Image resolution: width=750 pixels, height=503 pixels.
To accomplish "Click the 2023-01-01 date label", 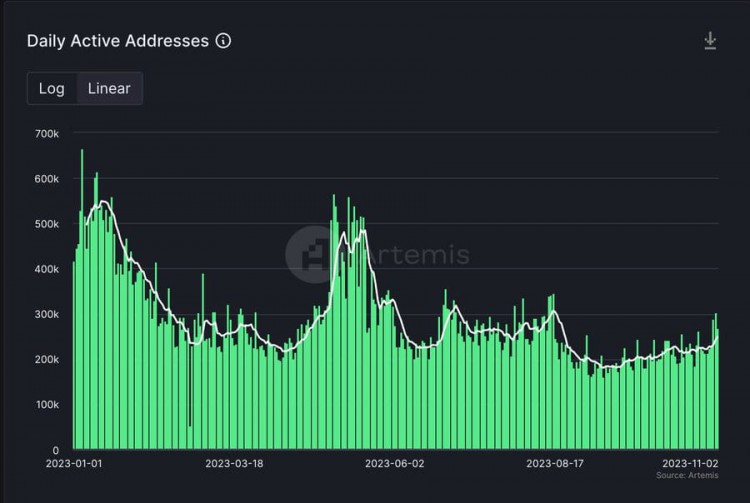I will point(74,463).
